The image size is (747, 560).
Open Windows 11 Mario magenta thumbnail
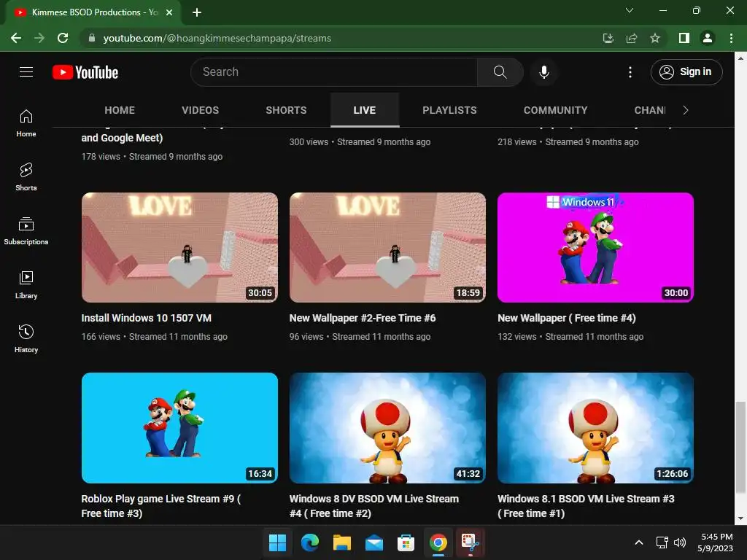595,247
